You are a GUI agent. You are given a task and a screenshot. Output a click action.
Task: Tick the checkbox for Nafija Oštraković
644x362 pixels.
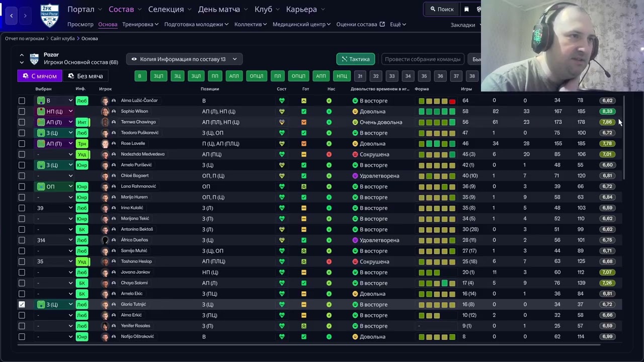[x=22, y=336]
